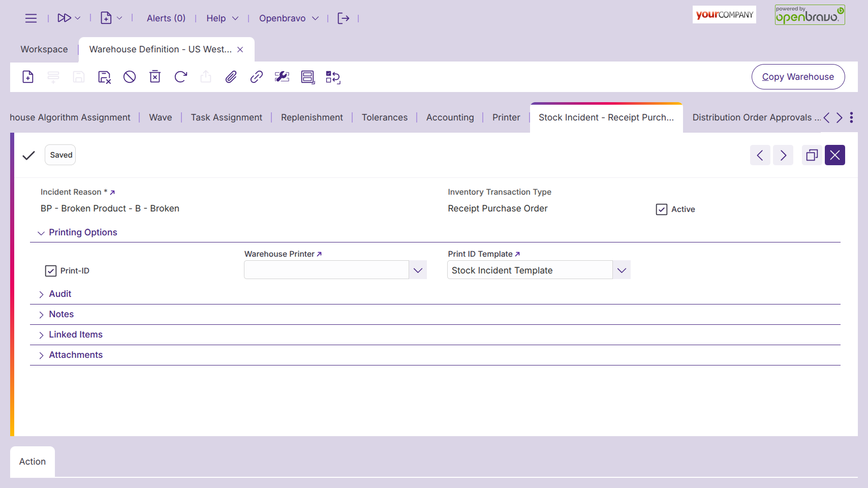Open the hamburger application menu
Screen dimensions: 868x488
click(x=31, y=18)
